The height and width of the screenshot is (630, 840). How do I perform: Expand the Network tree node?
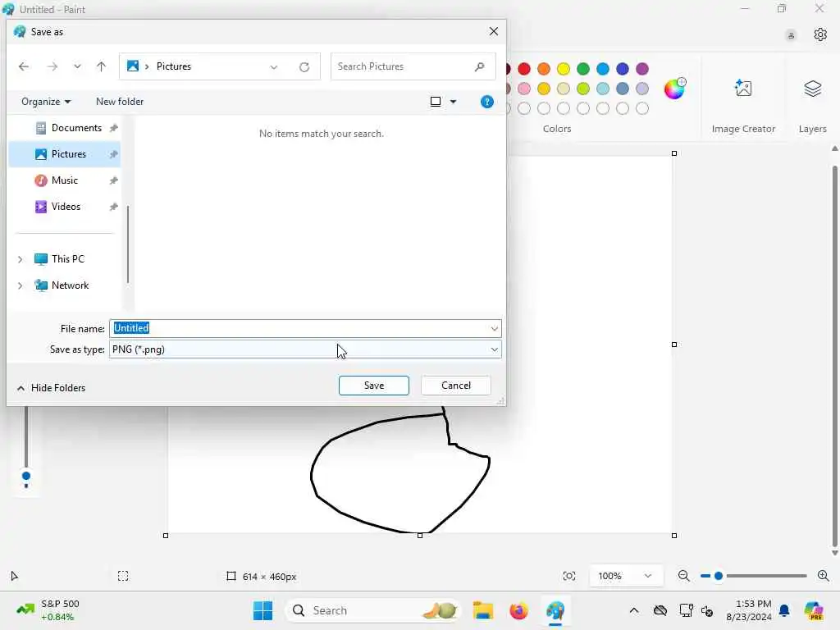coord(21,285)
